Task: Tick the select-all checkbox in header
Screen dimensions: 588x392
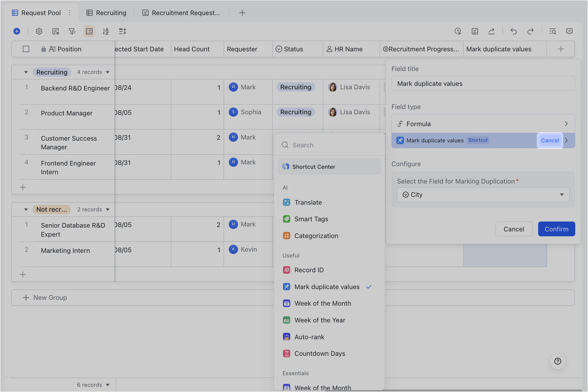Action: [26, 49]
